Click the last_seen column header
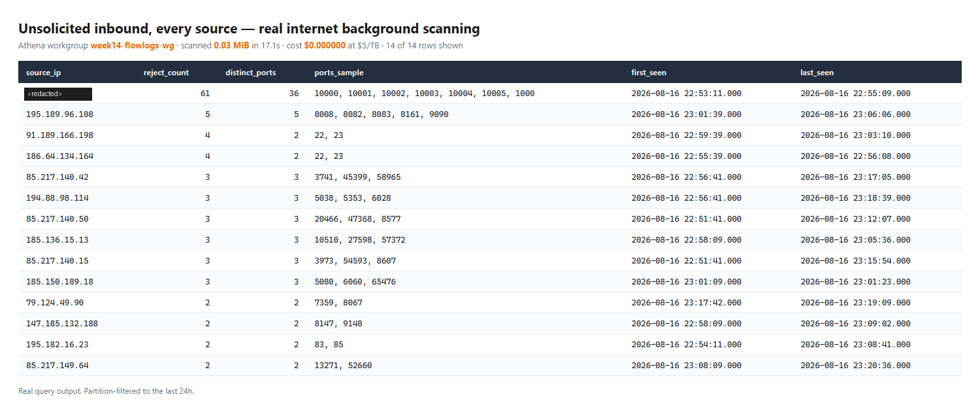This screenshot has width=980, height=414. click(817, 73)
